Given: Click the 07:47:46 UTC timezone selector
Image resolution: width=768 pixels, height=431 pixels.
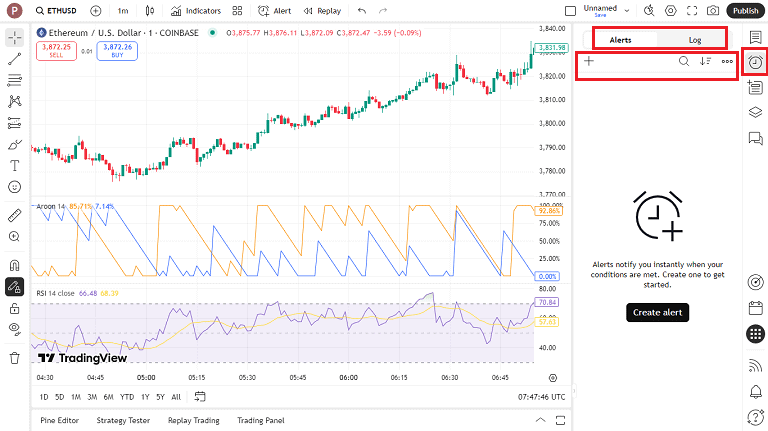Looking at the screenshot, I should pyautogui.click(x=541, y=397).
